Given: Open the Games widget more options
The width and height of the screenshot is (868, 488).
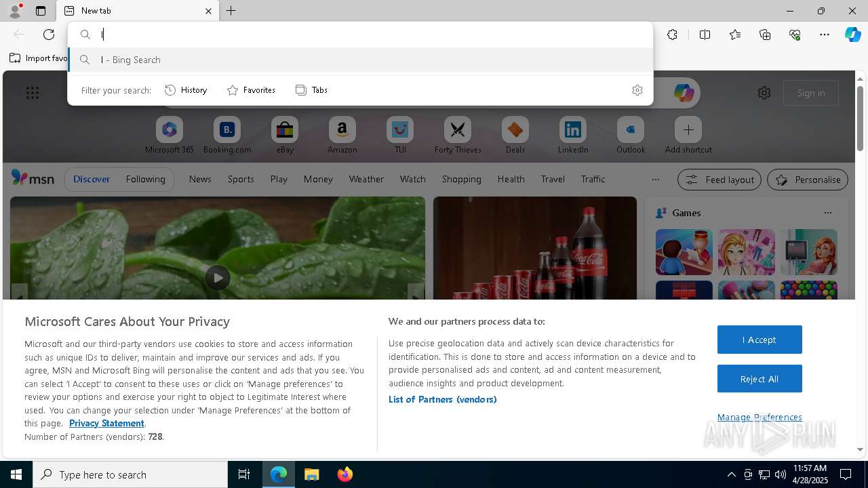Looking at the screenshot, I should coord(828,213).
